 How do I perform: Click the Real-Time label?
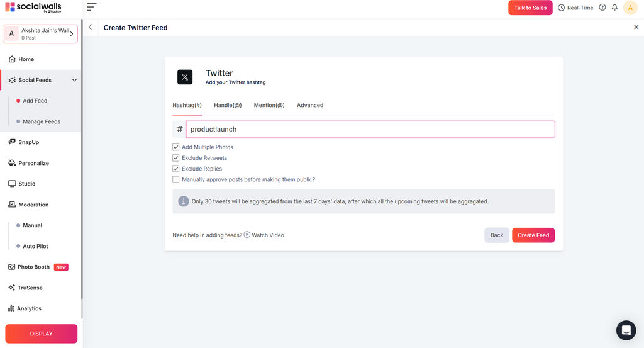coord(580,8)
